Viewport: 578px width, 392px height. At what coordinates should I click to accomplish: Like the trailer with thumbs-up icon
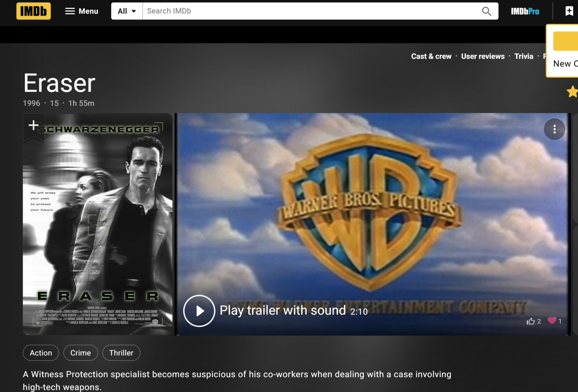530,321
